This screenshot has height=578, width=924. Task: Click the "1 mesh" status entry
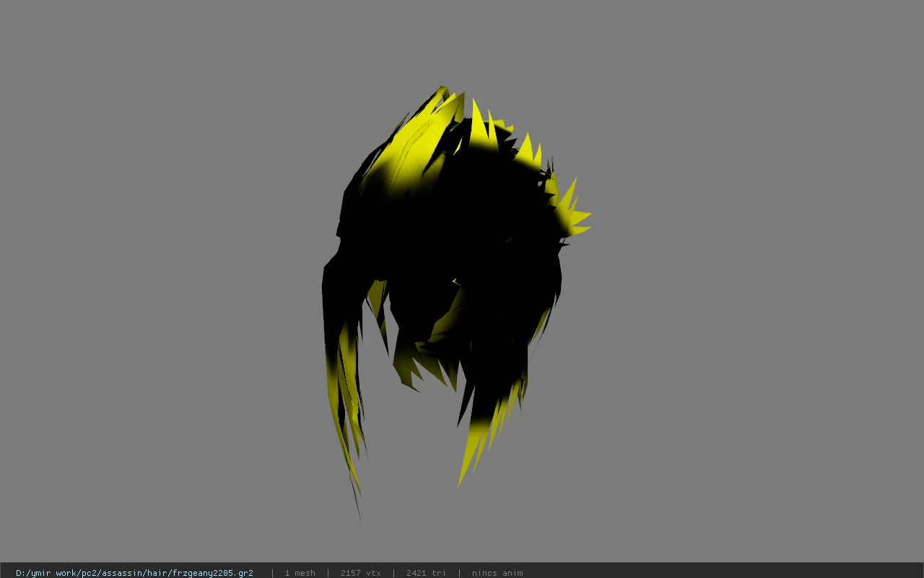point(300,573)
